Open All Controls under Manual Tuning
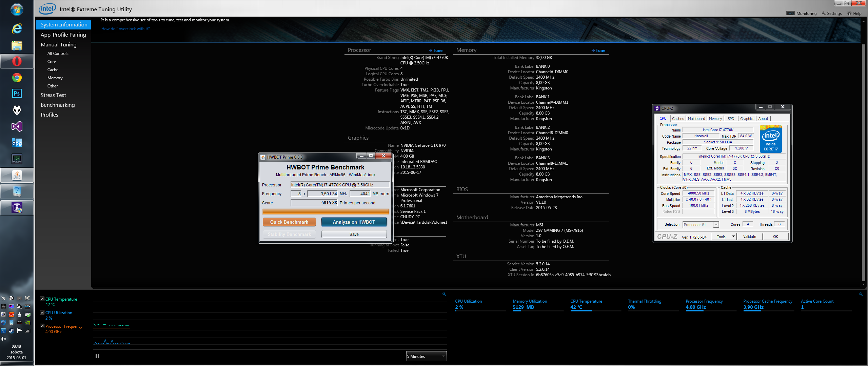 click(x=58, y=54)
